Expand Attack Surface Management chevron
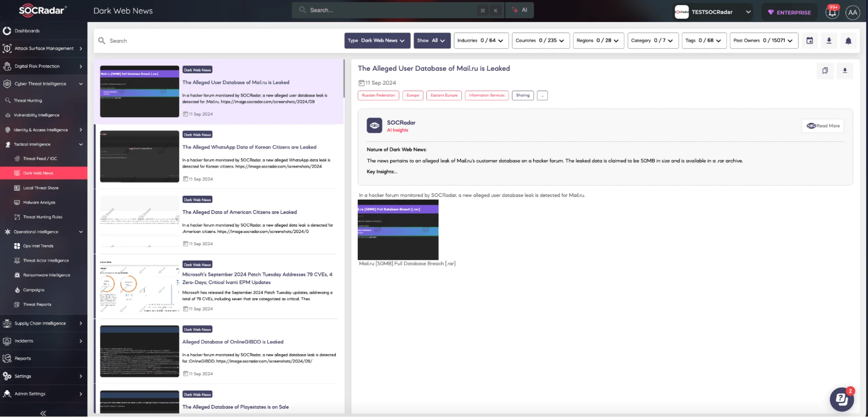Screen dimensions: 868x417 81,49
